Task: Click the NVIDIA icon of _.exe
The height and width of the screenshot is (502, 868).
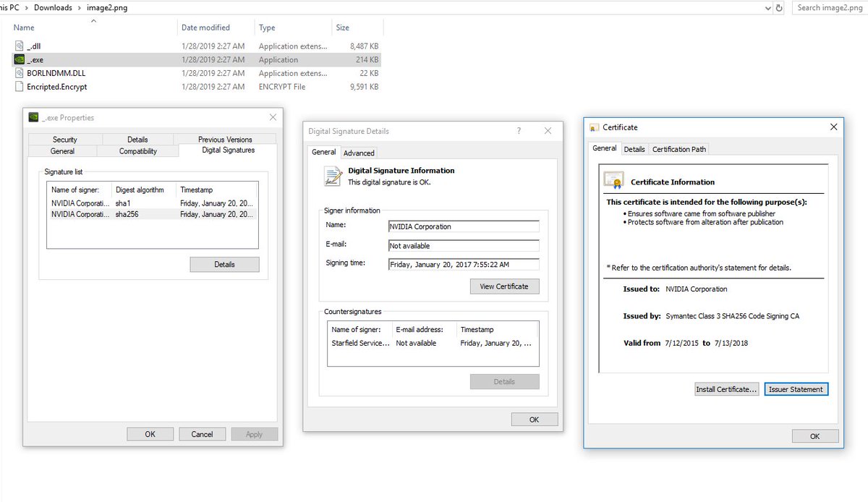Action: click(x=20, y=59)
